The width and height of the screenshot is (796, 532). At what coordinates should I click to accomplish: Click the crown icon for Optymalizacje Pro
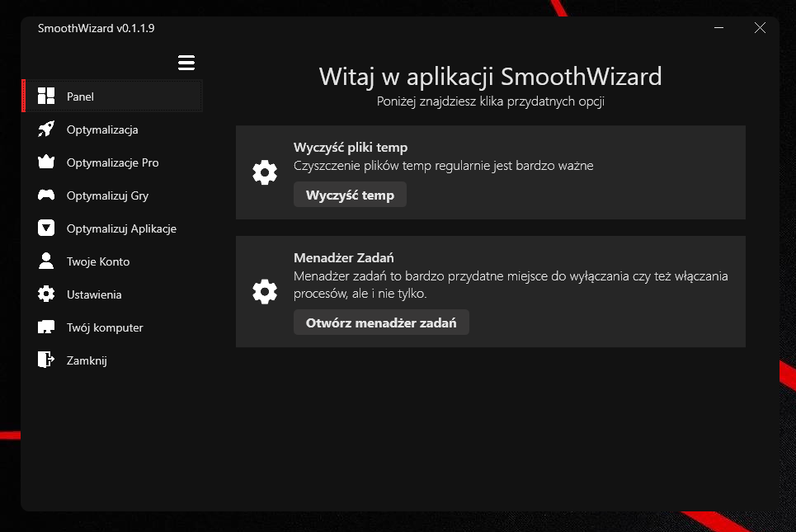[x=46, y=162]
